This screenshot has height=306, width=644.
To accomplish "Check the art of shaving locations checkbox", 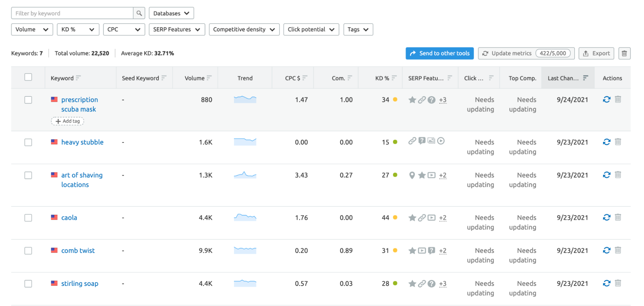I will [28, 175].
